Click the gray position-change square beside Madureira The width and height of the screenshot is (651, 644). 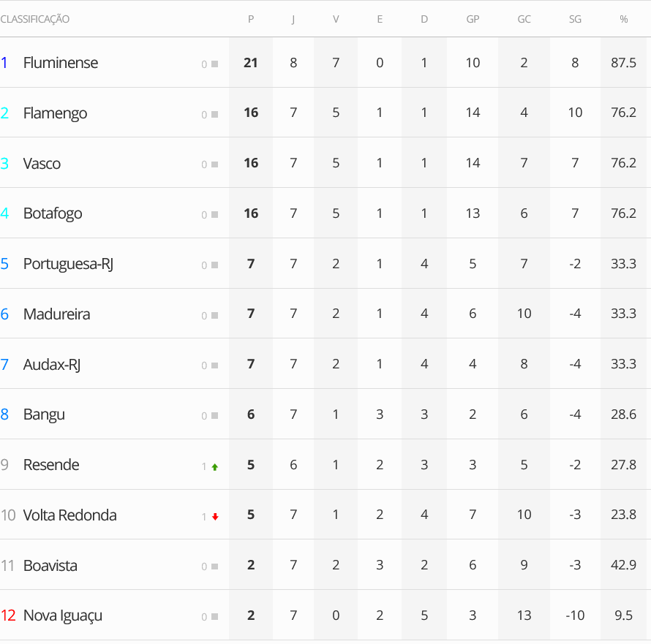214,316
